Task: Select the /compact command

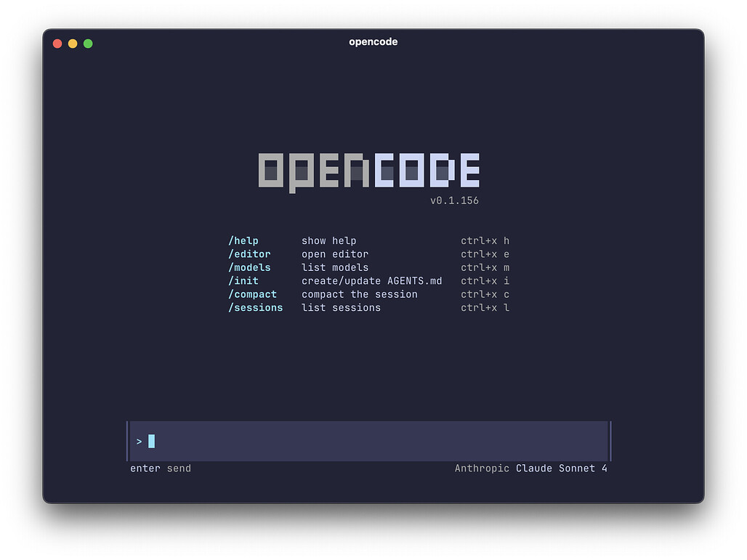Action: pyautogui.click(x=253, y=294)
